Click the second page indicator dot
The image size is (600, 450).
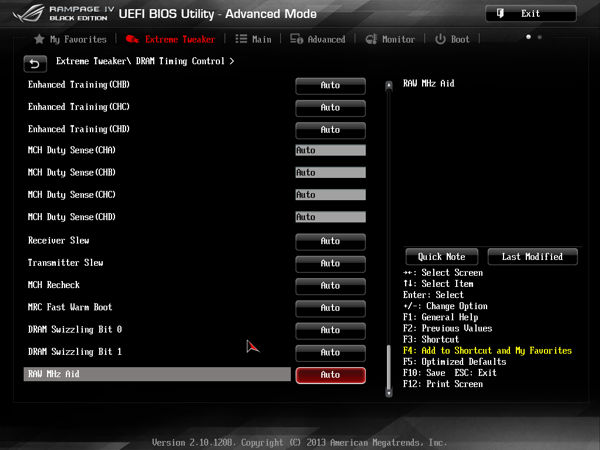point(540,37)
